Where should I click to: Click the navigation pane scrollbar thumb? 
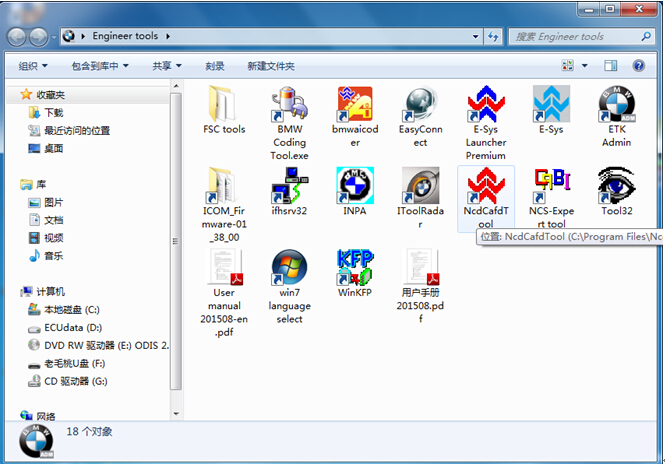(x=176, y=241)
